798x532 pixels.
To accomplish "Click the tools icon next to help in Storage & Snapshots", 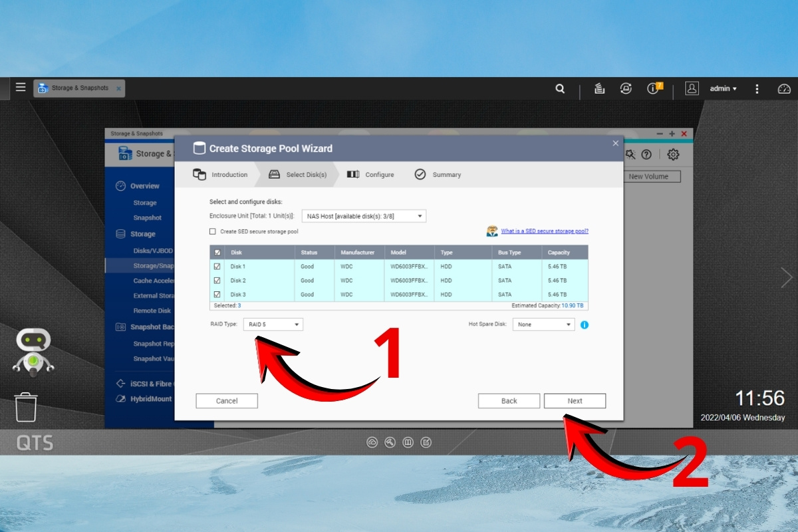I will tap(630, 154).
